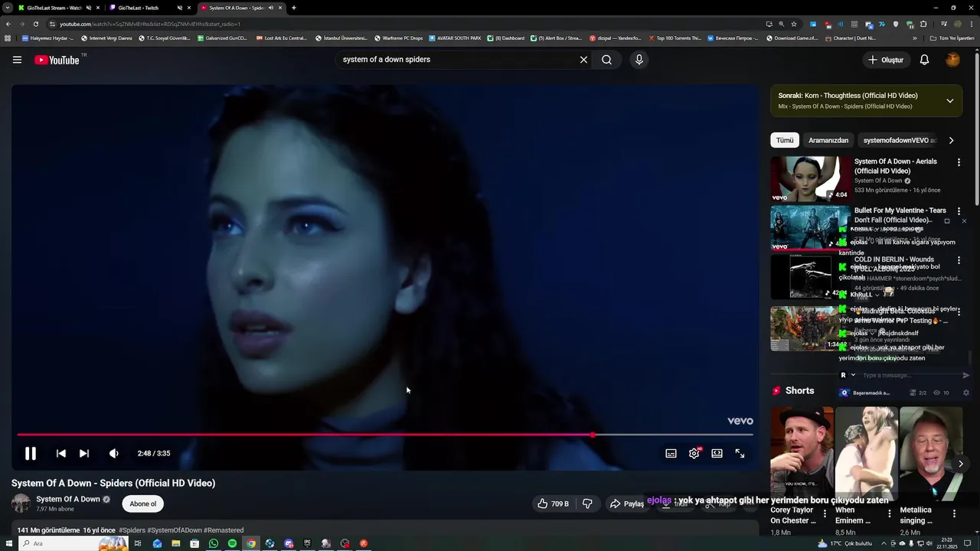Pause the playing video
This screenshot has height=551, width=980.
31,453
